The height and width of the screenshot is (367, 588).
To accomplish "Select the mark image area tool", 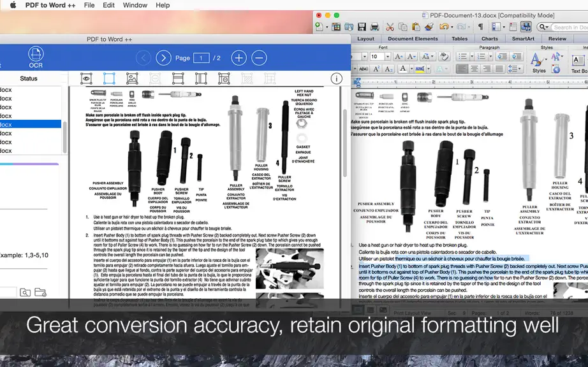I will (x=132, y=78).
